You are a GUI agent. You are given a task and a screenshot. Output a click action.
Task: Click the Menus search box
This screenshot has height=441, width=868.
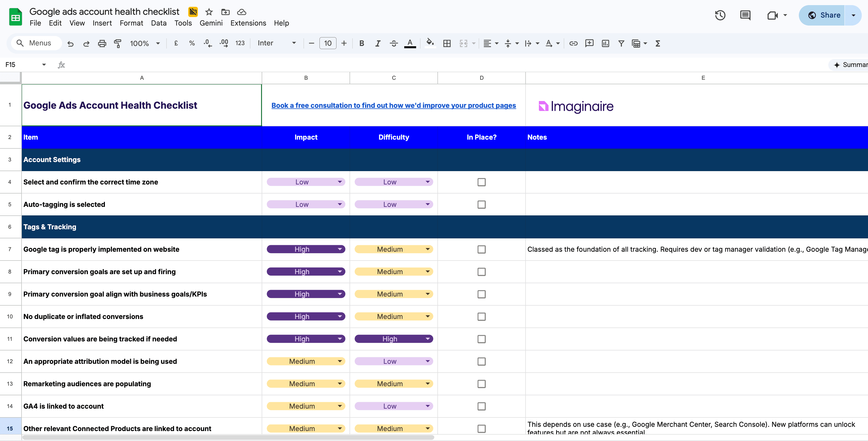pyautogui.click(x=36, y=43)
